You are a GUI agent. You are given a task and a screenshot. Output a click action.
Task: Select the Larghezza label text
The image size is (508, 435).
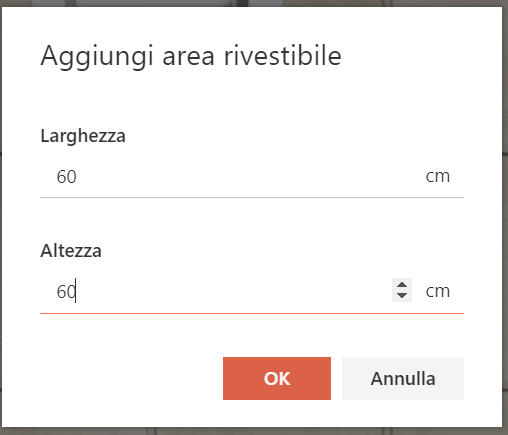click(x=83, y=136)
